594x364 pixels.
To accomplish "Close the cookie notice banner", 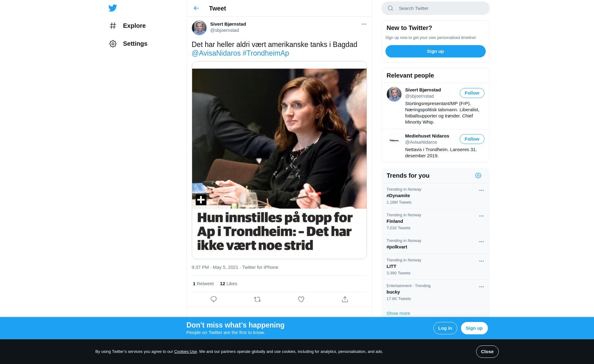I will coord(487,352).
